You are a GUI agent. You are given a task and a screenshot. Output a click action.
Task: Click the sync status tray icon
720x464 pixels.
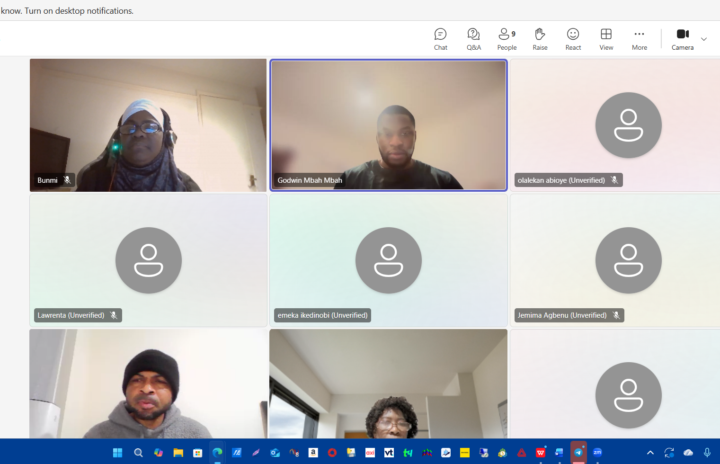pyautogui.click(x=669, y=453)
